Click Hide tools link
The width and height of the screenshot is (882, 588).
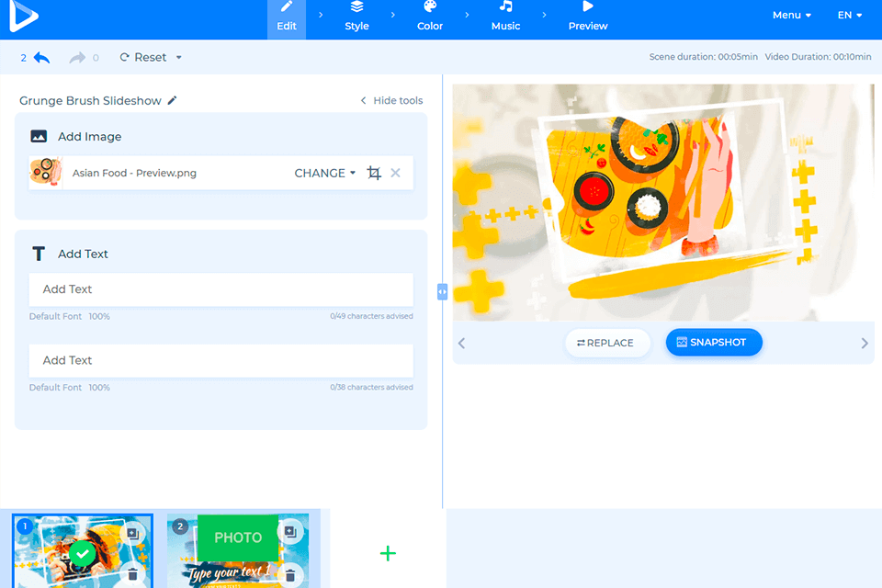(391, 100)
